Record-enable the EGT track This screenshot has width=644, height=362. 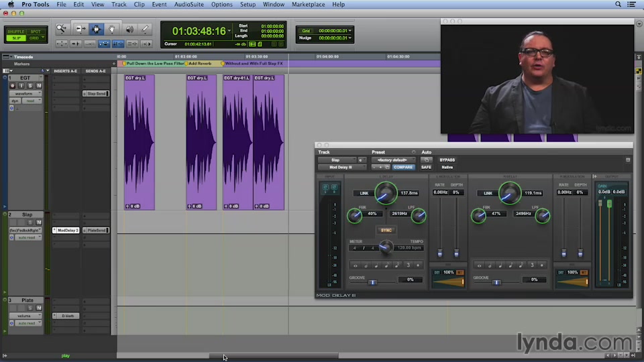[x=12, y=86]
